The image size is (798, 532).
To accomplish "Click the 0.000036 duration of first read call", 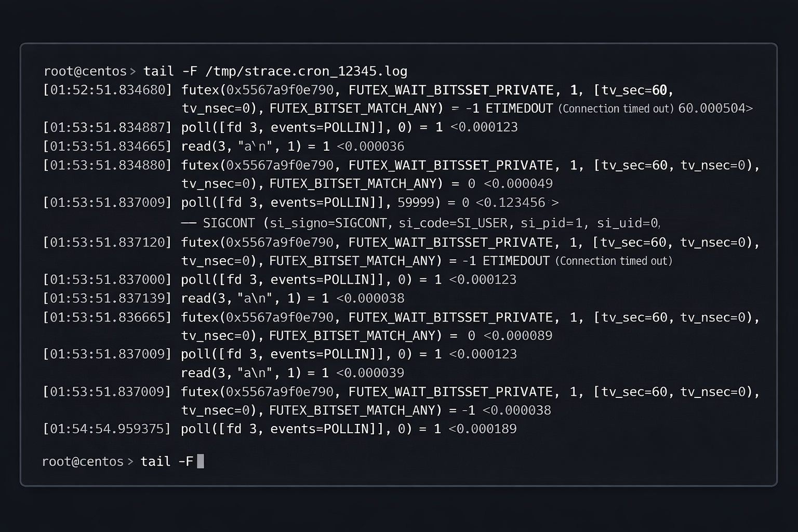I will 374,146.
